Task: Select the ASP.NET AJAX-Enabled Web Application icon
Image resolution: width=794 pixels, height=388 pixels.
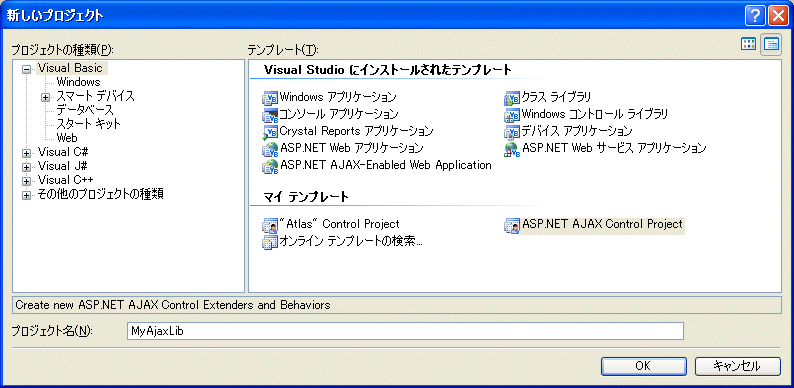Action: click(270, 166)
